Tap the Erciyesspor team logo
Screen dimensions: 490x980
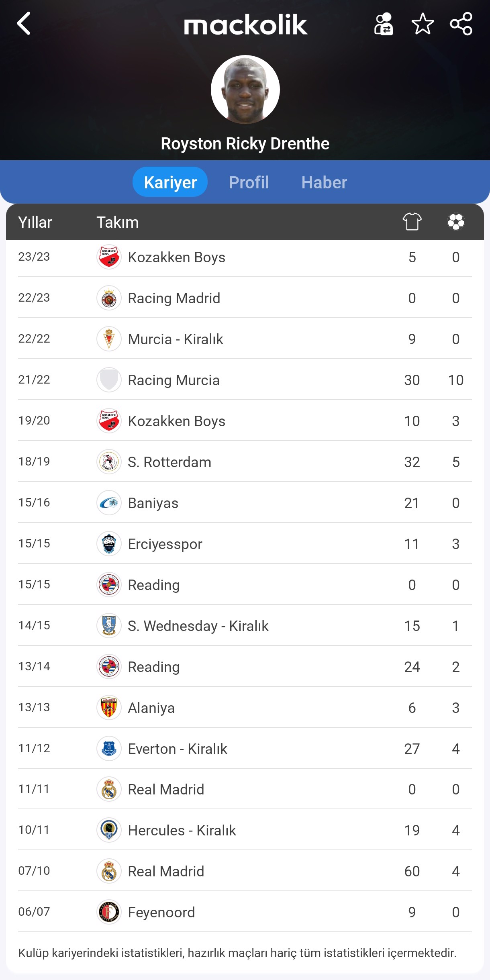tap(109, 544)
